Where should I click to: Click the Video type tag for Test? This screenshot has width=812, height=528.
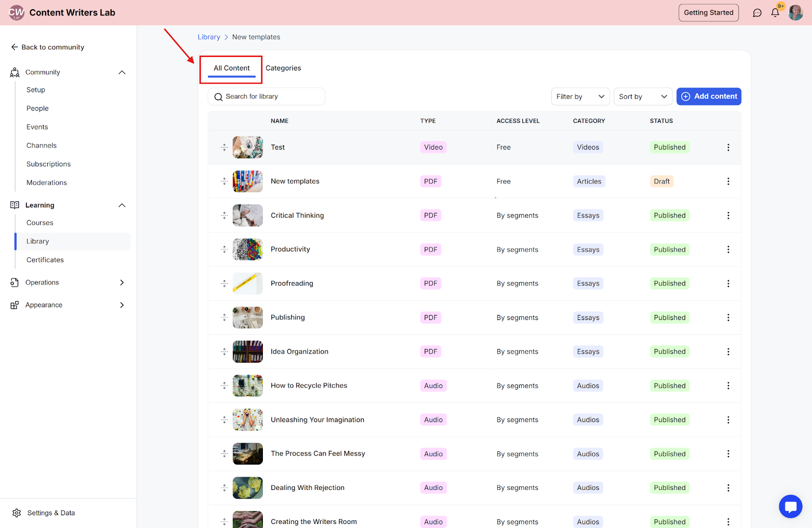pyautogui.click(x=433, y=148)
